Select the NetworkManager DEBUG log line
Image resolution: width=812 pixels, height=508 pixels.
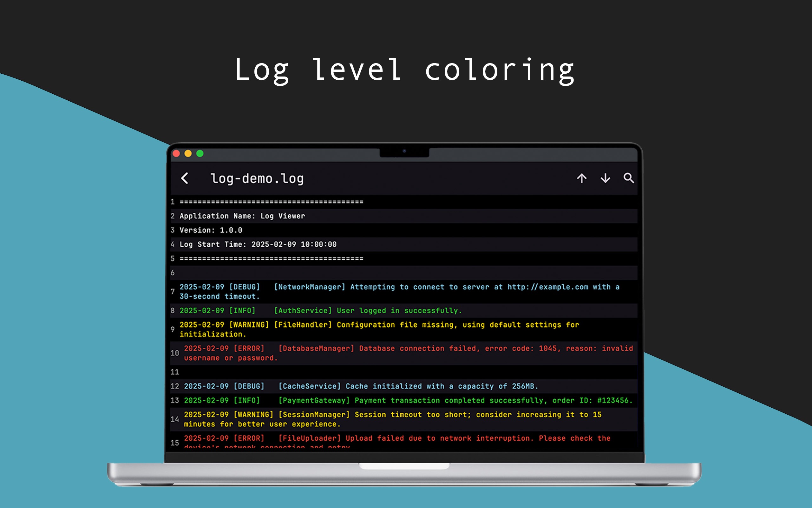point(404,292)
